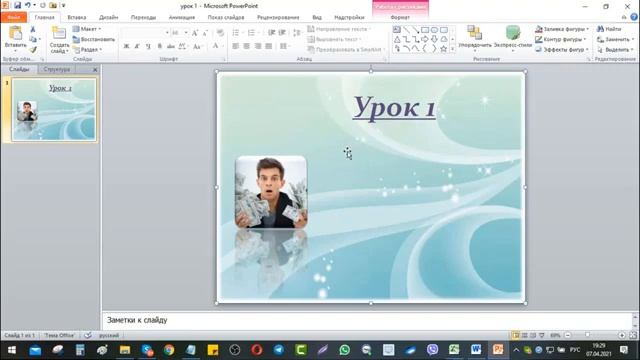Click the increase font size icon

click(x=195, y=33)
